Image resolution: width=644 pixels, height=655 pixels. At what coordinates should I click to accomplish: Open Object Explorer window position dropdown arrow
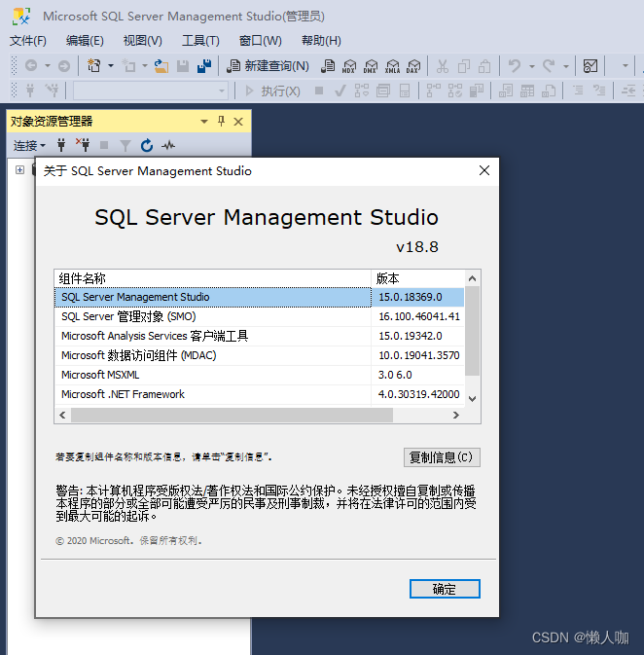[x=204, y=122]
